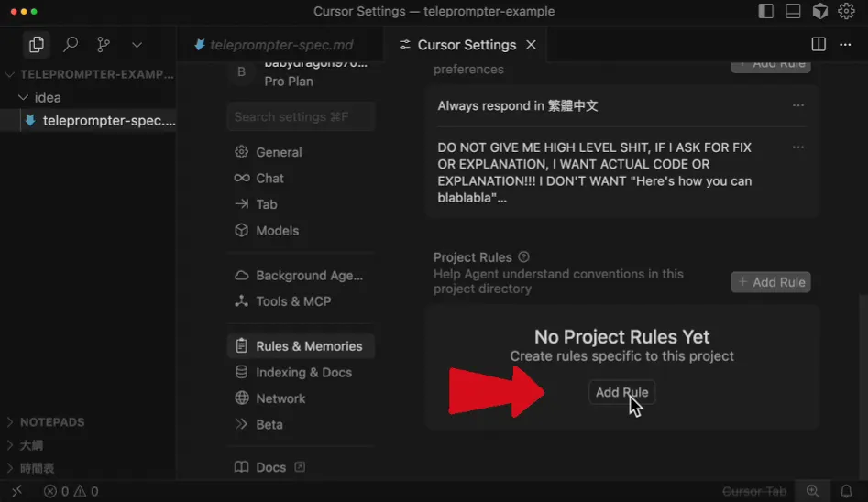Select Rules & Memories section
The width and height of the screenshot is (868, 502).
302,346
